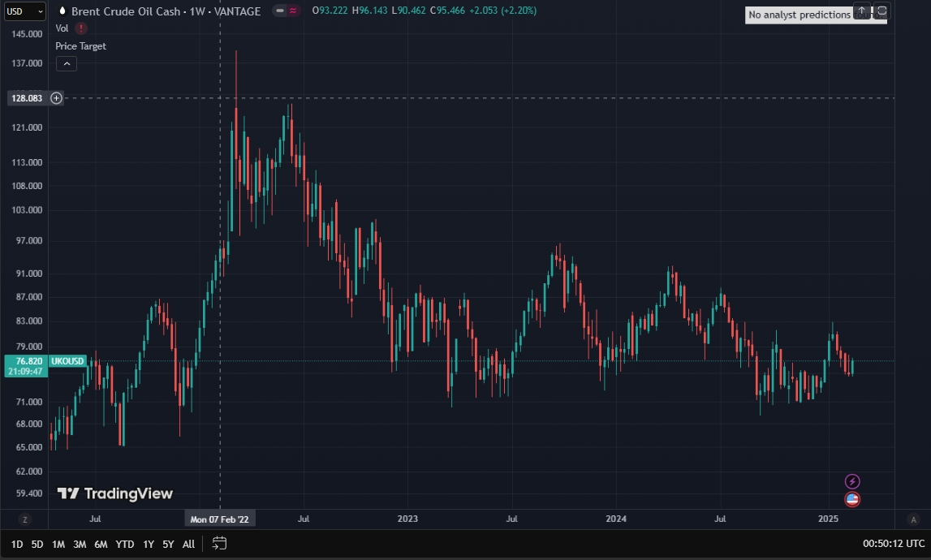Viewport: 931px width, 560px height.
Task: Click the 83.000 price axis label
Action: pos(29,321)
